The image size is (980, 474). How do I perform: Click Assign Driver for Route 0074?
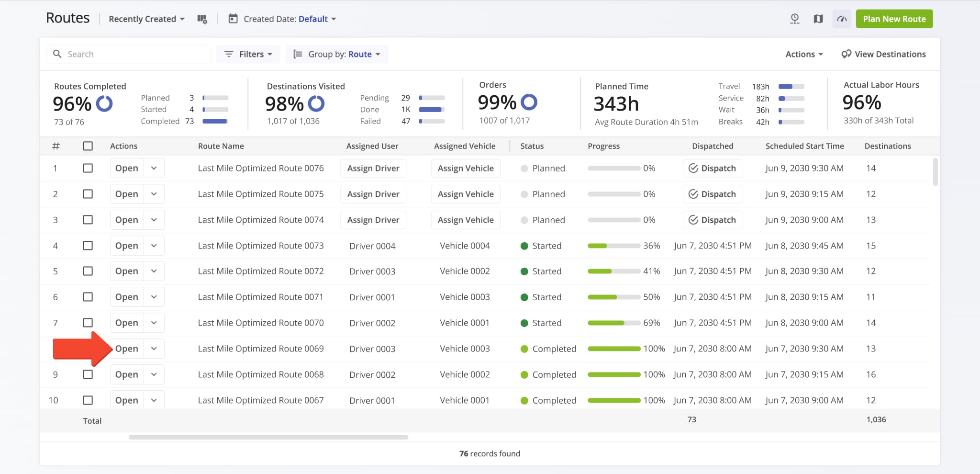tap(373, 220)
